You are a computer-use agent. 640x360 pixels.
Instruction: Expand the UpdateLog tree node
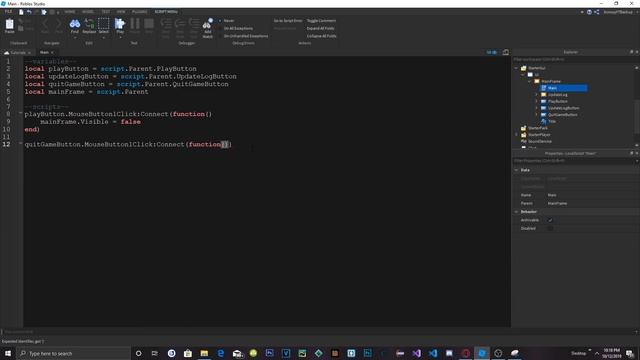pyautogui.click(x=536, y=95)
